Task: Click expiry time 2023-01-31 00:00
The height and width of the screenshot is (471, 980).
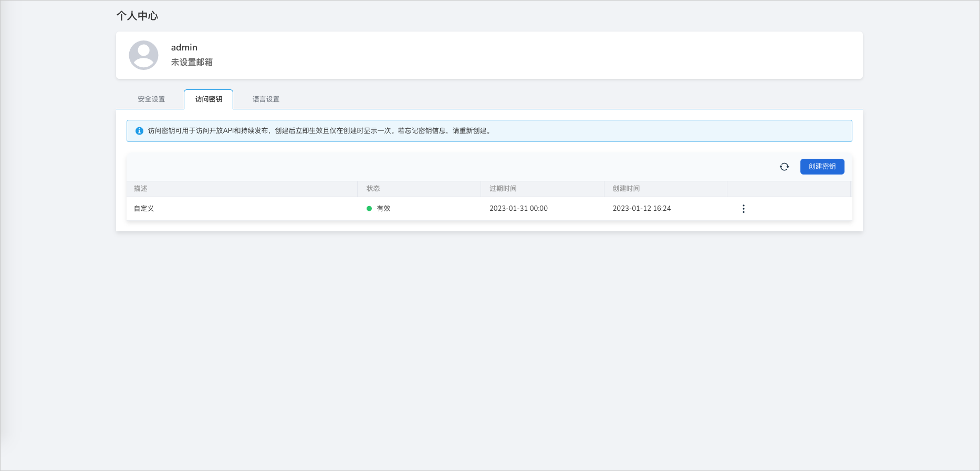Action: (518, 209)
